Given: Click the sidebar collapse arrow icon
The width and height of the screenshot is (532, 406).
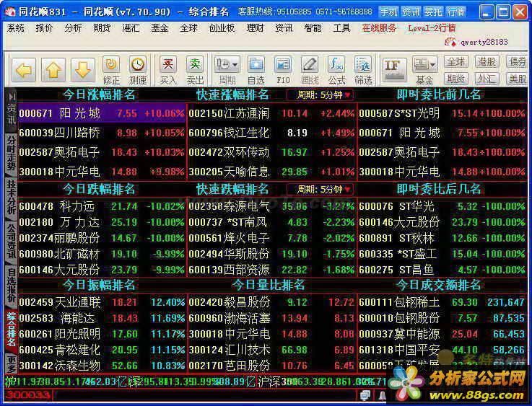Looking at the screenshot, I should [12, 97].
